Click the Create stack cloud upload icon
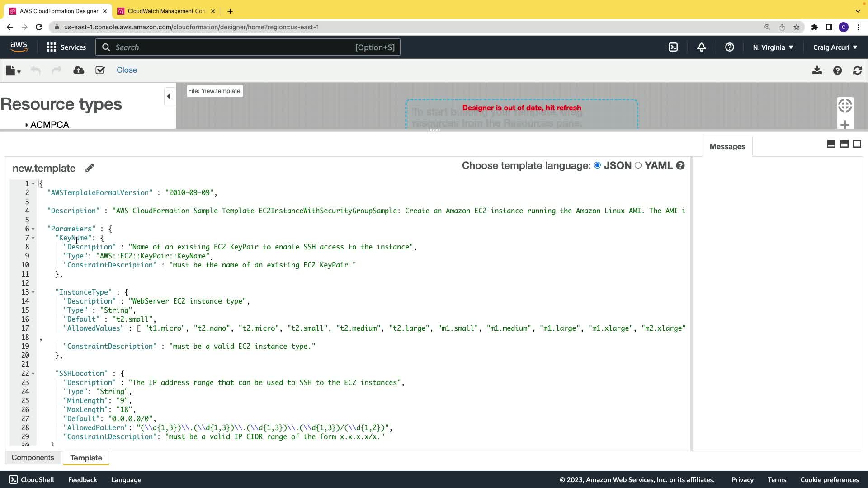868x488 pixels. 79,70
